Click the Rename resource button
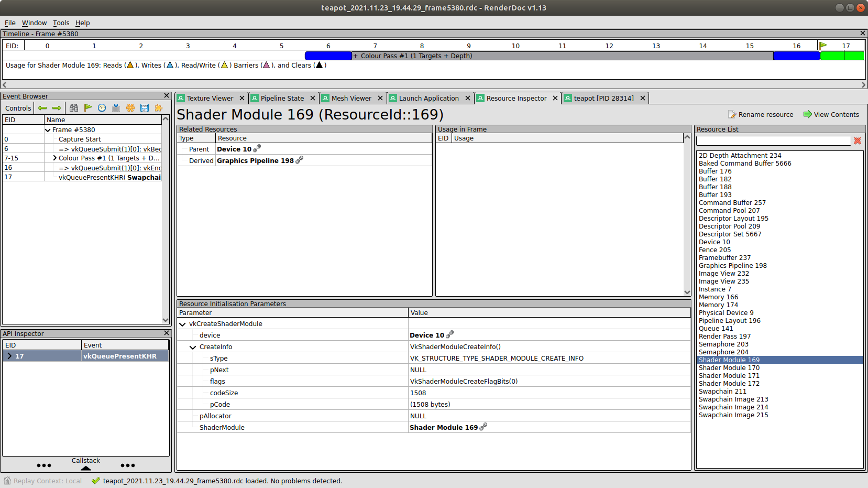This screenshot has height=488, width=868. pyautogui.click(x=761, y=115)
